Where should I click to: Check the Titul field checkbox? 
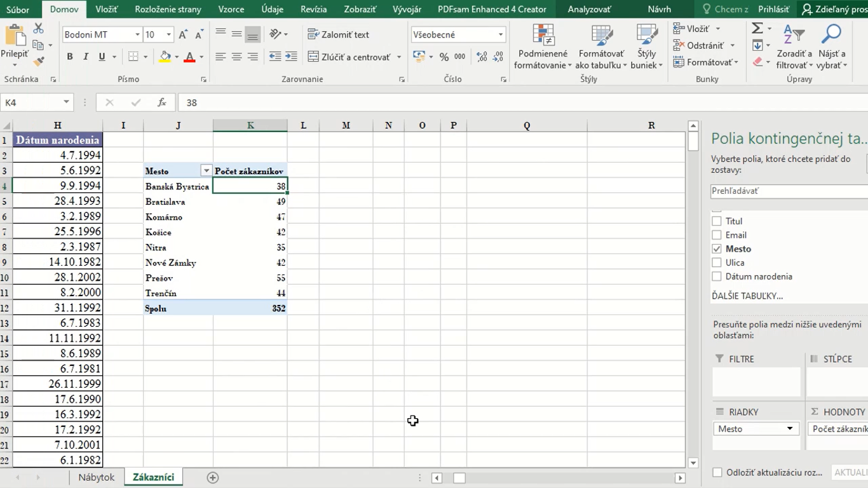[717, 221]
